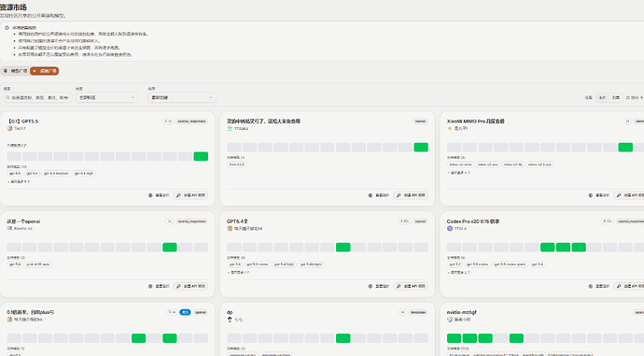Viewport: 644px width, 356px height.
Task: Select the orange highlighted plaza tab
Action: [x=45, y=71]
